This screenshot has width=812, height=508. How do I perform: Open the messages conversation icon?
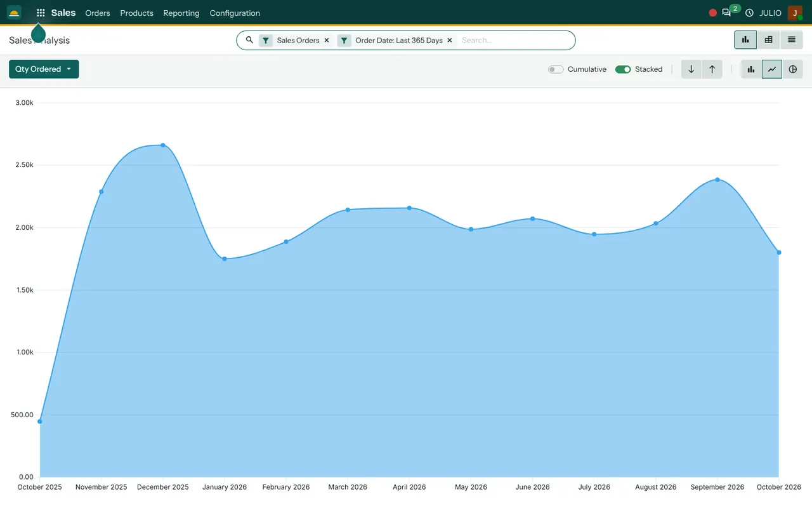pyautogui.click(x=726, y=13)
